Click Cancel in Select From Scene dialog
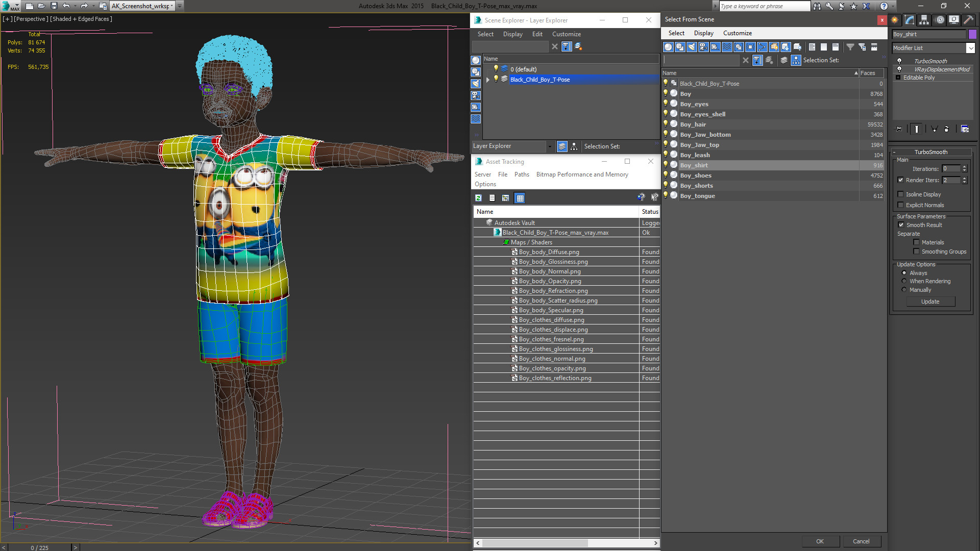Viewport: 980px width, 551px height. coord(861,541)
